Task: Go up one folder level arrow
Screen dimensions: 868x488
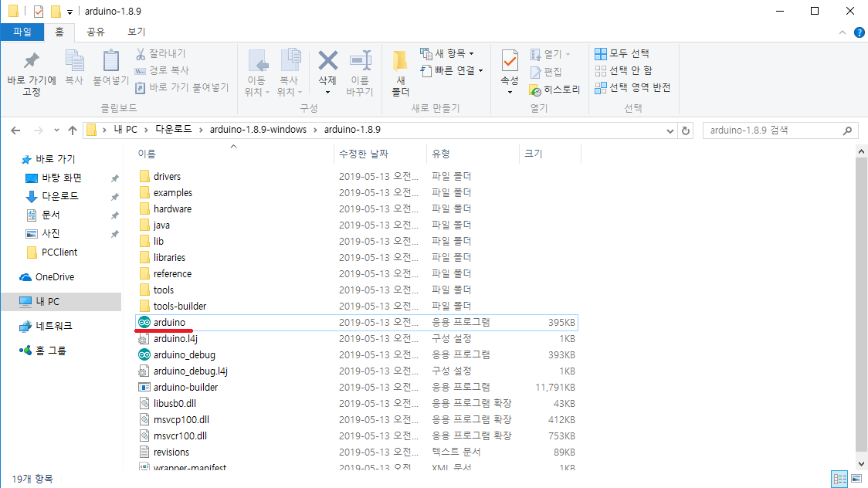Action: point(73,130)
